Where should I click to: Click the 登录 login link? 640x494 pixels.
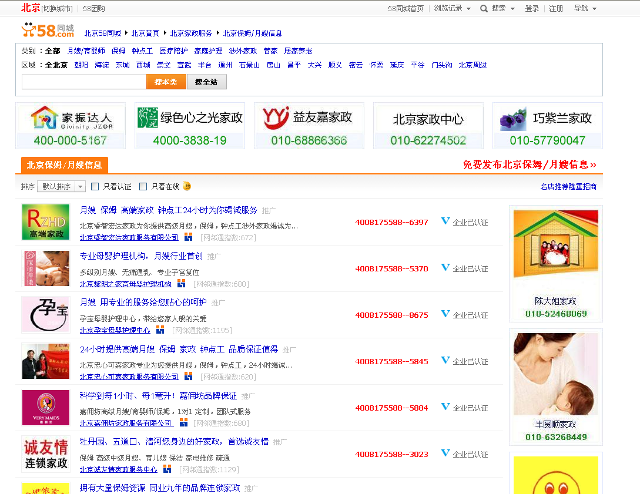(531, 9)
